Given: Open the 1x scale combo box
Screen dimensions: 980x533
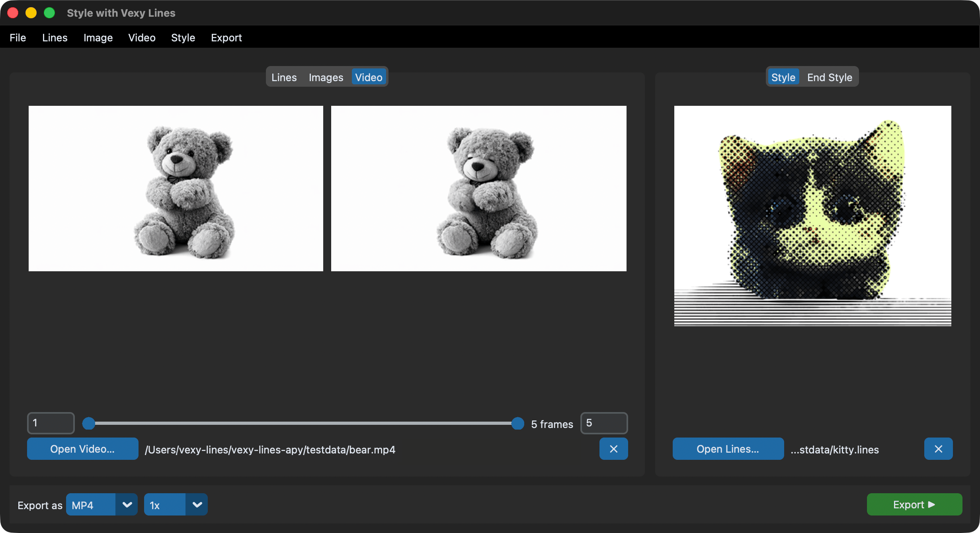Looking at the screenshot, I should (x=176, y=504).
